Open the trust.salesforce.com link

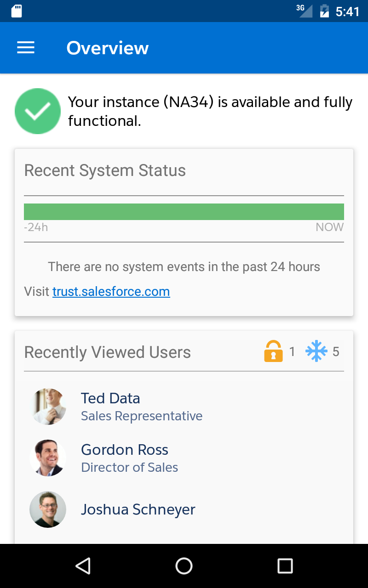pos(111,291)
